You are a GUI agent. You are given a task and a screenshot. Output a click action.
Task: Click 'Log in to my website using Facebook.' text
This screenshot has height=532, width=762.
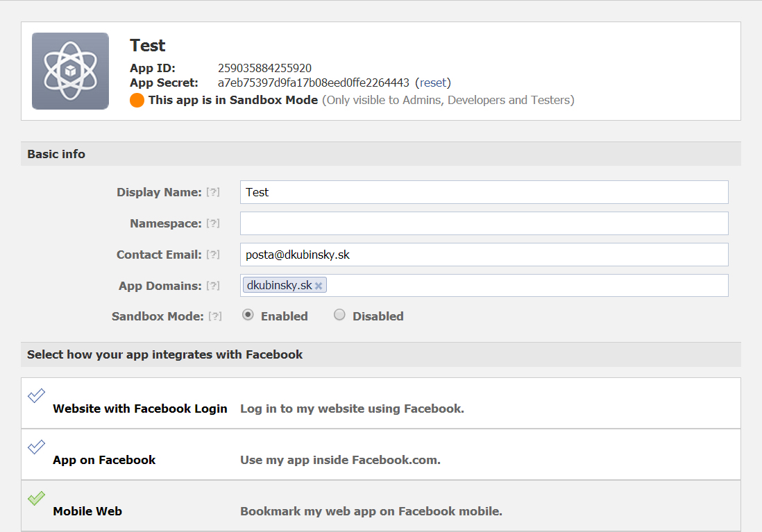[x=352, y=409]
